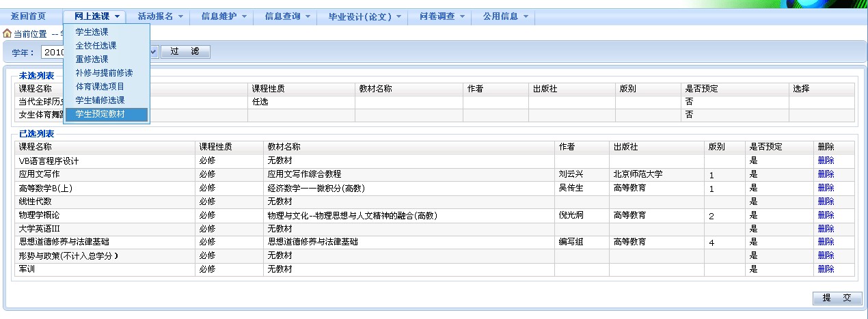The image size is (868, 319).
Task: Click the home icon beside 当前位置
Action: (x=8, y=33)
